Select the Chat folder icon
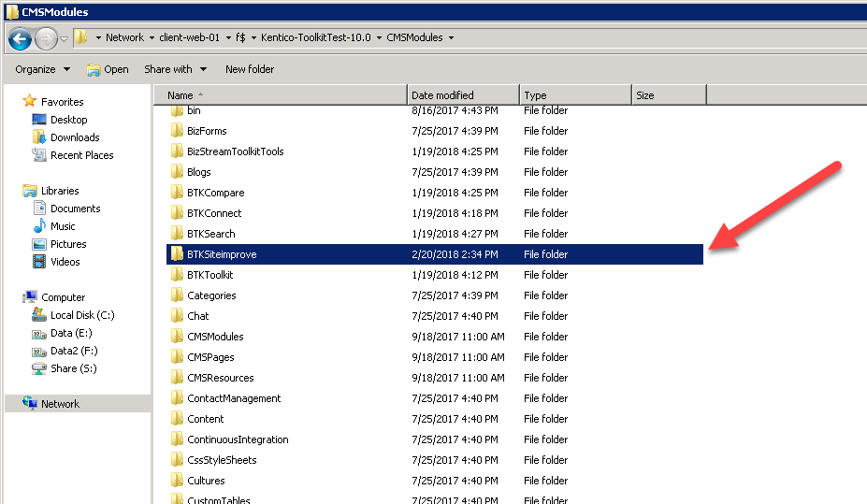Viewport: 867px width, 504px height. pos(177,315)
